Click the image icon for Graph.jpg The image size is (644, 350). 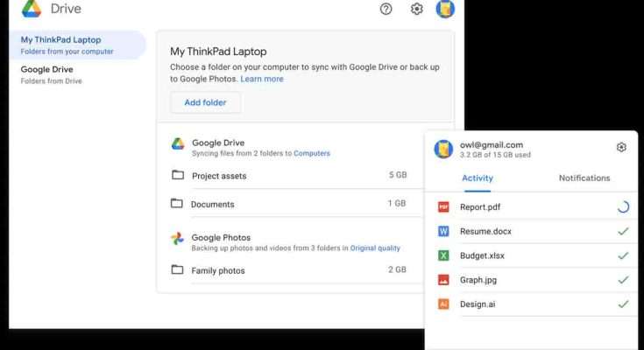(443, 280)
